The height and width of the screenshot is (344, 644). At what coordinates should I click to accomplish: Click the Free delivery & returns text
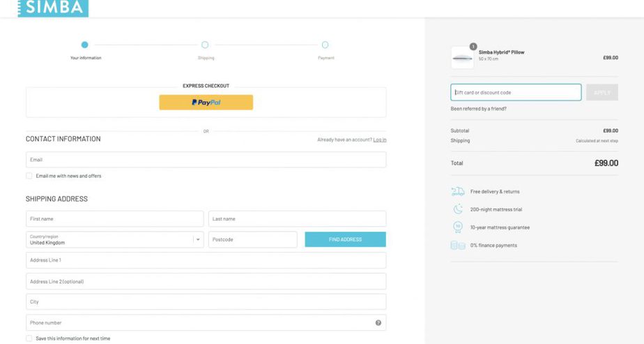coord(495,191)
